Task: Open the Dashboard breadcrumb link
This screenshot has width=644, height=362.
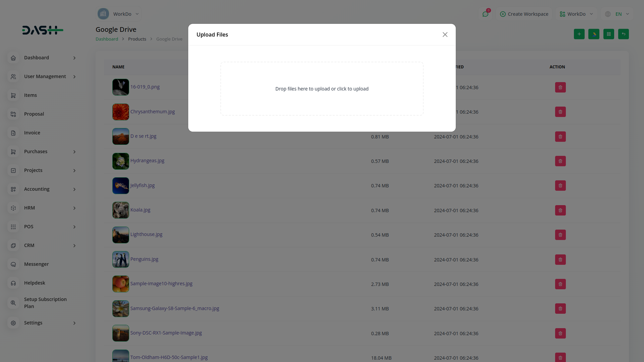Action: pos(107,39)
